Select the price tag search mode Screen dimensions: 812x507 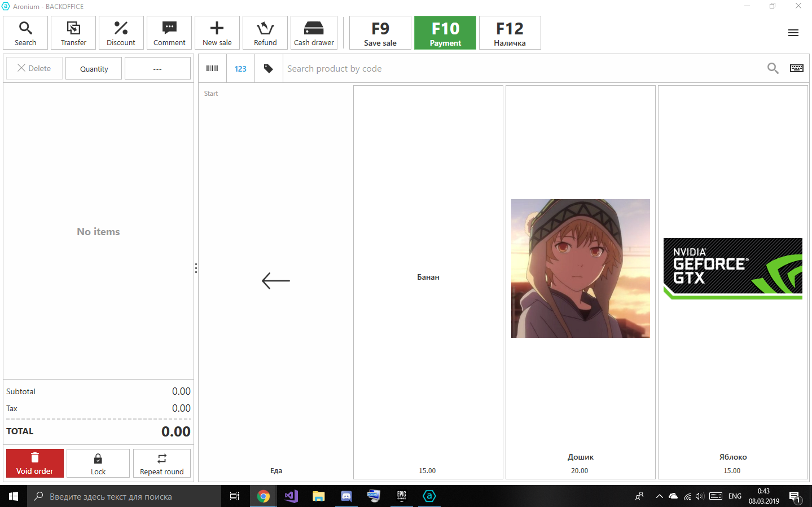[269, 69]
